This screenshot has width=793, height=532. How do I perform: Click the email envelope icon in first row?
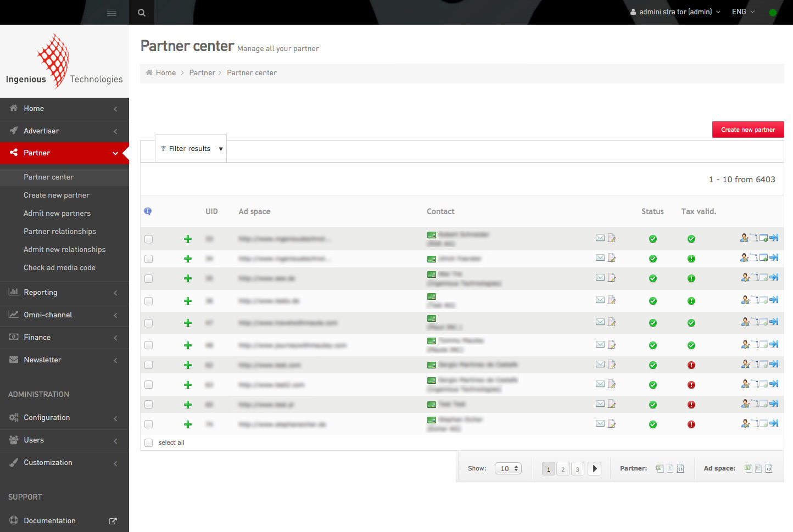coord(600,238)
